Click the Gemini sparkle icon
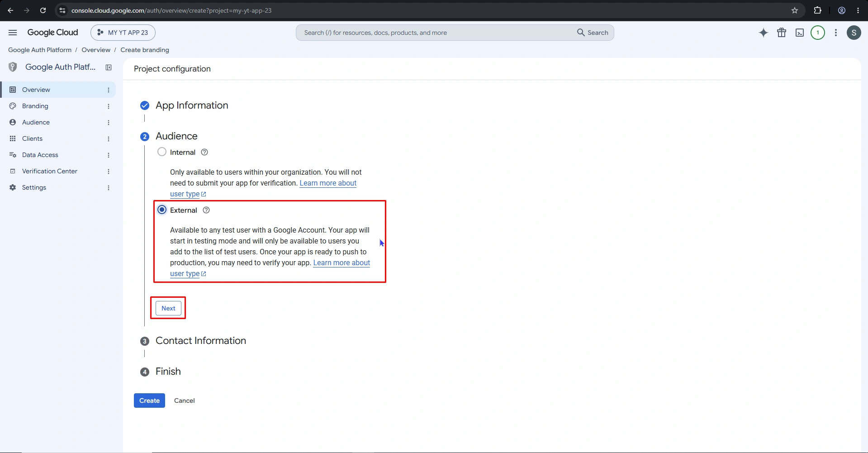The height and width of the screenshot is (453, 868). tap(764, 33)
